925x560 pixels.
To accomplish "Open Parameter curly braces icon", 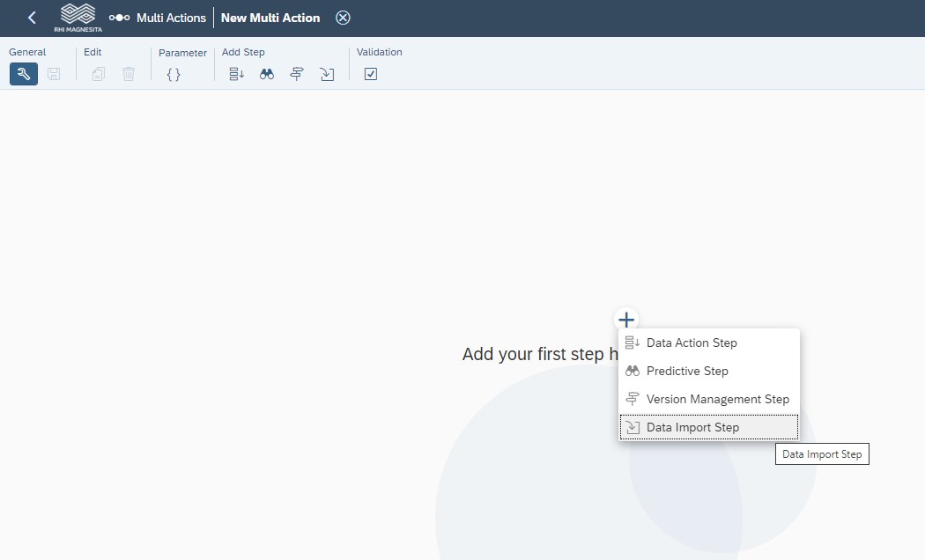I will coord(174,75).
